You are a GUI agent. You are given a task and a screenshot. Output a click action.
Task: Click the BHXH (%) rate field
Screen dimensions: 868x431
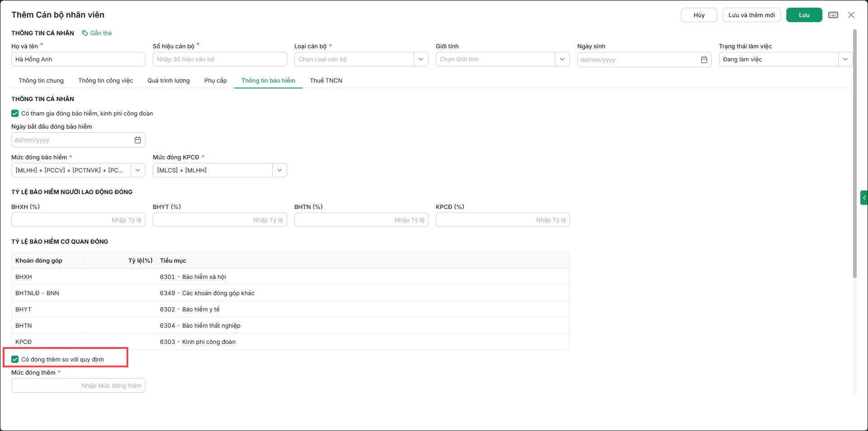point(78,220)
